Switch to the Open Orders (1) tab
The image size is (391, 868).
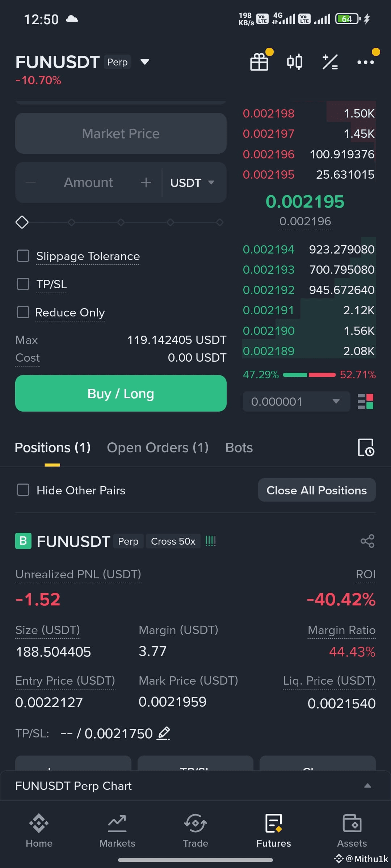[157, 448]
